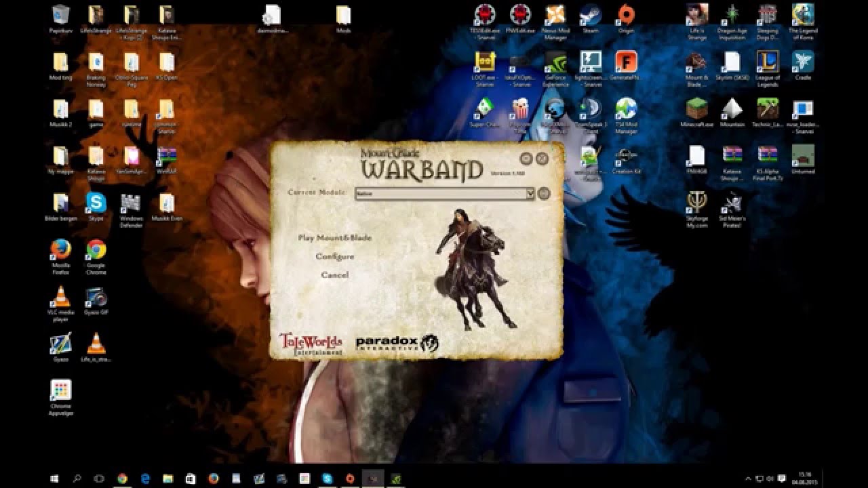Select the Mods folder on desktop
The image size is (868, 488).
pos(344,18)
